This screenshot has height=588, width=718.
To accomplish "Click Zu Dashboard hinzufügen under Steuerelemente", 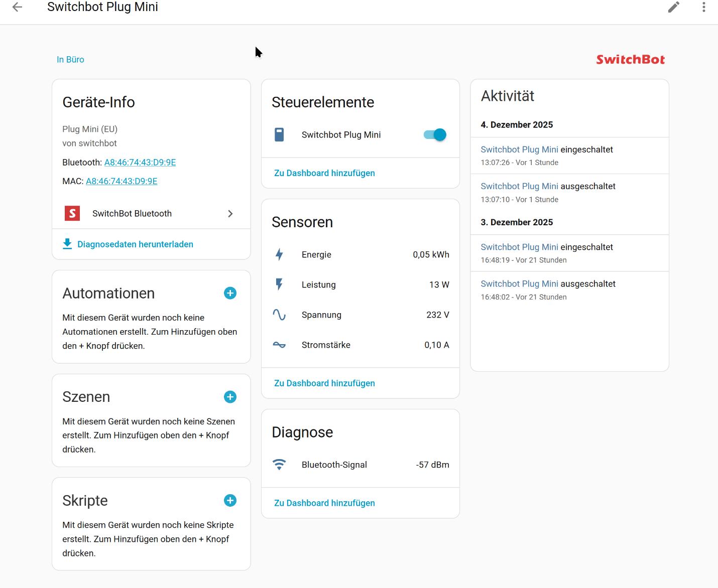I will 324,173.
